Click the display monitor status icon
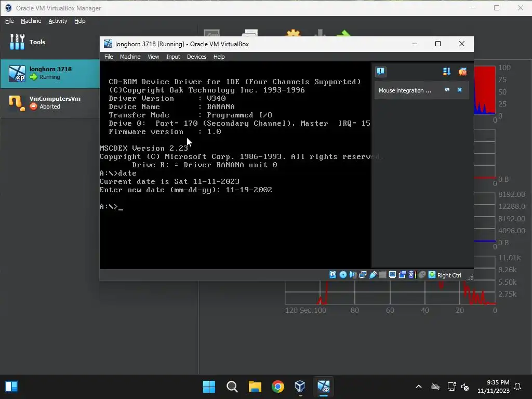 [392, 274]
